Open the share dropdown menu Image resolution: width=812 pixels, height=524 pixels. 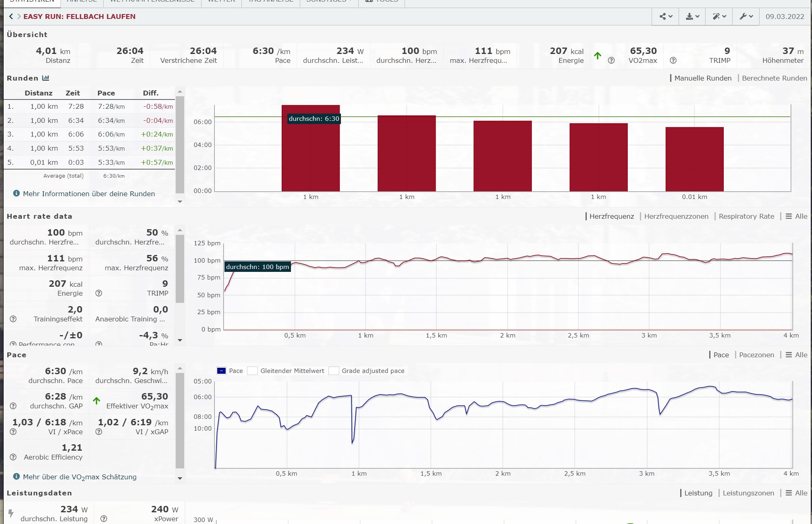665,17
